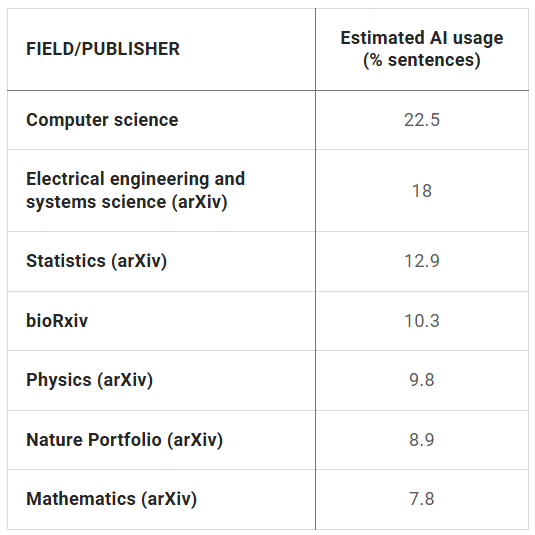535x535 pixels.
Task: Select the Physics (arXiv) row label
Action: 89,380
